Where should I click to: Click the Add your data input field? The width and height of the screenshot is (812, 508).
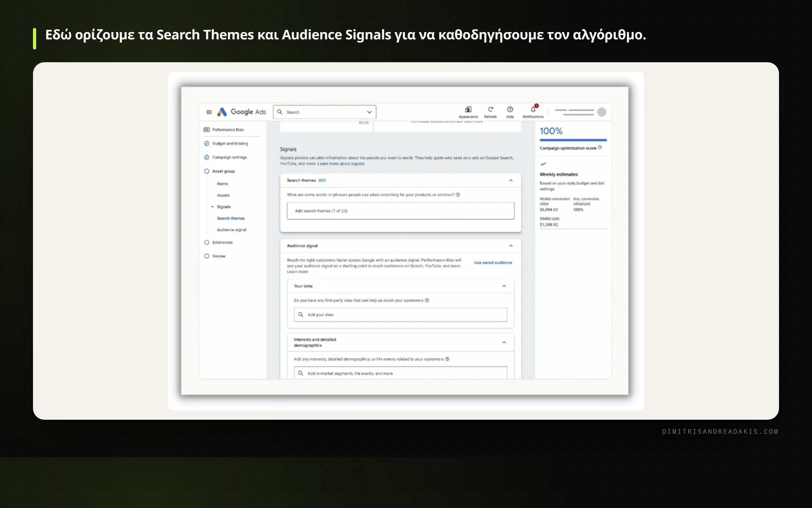pos(400,314)
